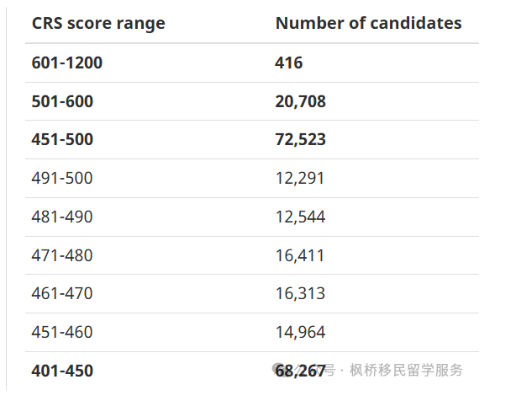Select the 16,313 candidates cell
This screenshot has height=396, width=515.
point(300,293)
